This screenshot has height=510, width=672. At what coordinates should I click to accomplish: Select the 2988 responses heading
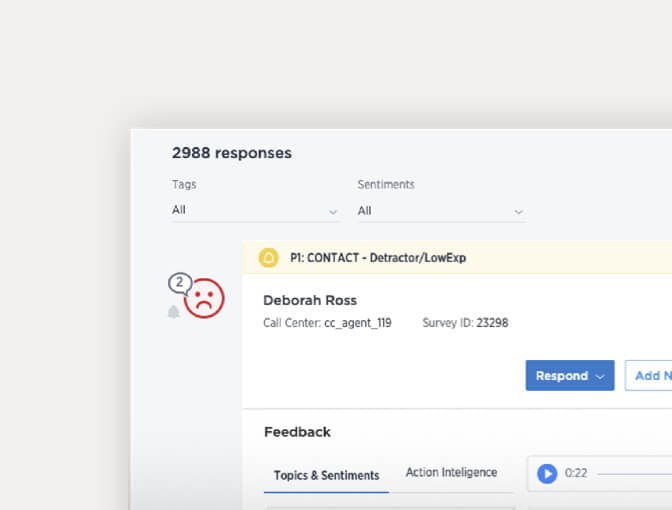232,153
